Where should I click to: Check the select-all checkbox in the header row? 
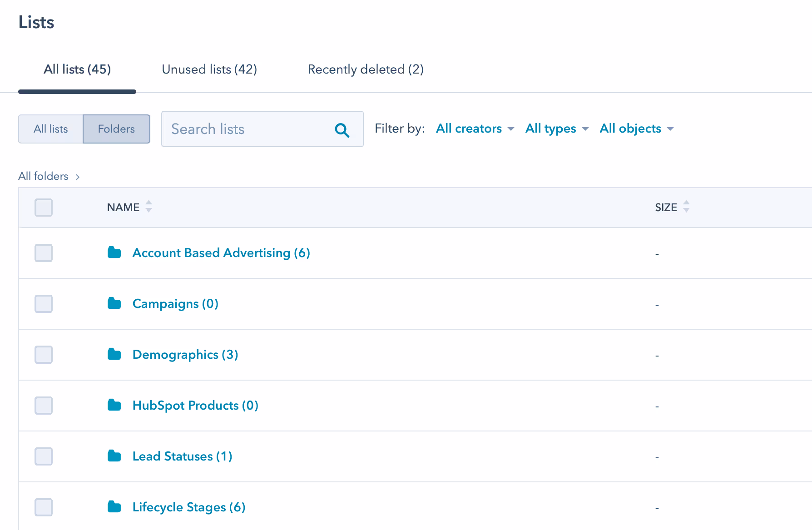coord(43,208)
